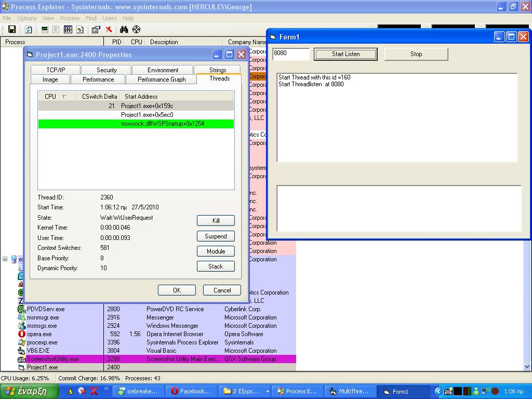
Task: Click the red X icon in quick launch
Action: pyautogui.click(x=94, y=391)
